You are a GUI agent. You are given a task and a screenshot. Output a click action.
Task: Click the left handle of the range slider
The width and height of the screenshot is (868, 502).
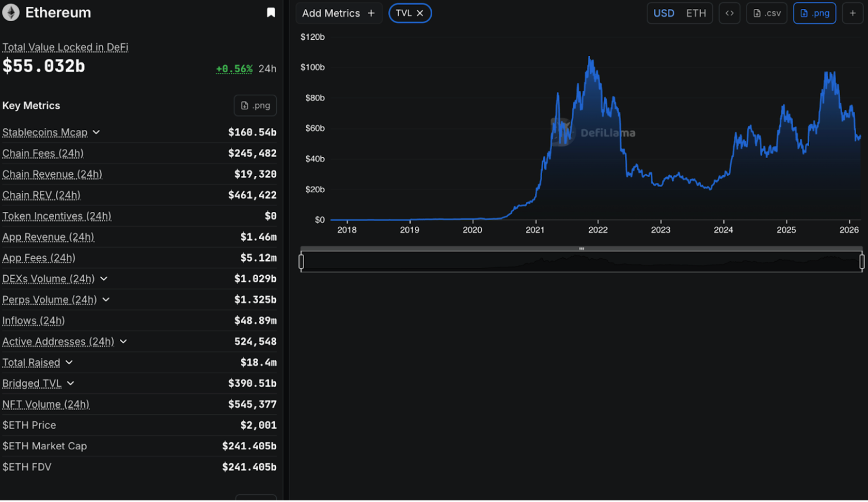coord(301,262)
